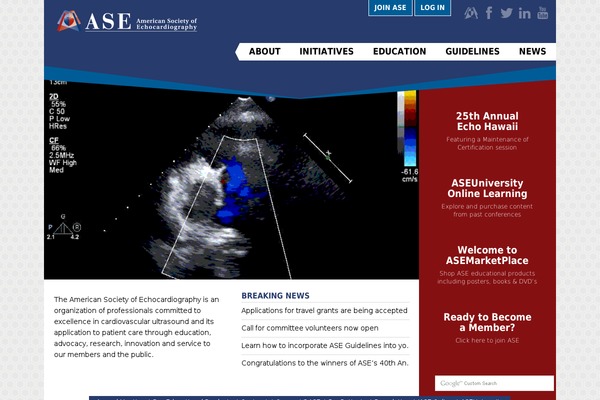Open the YouTube icon

(x=543, y=13)
